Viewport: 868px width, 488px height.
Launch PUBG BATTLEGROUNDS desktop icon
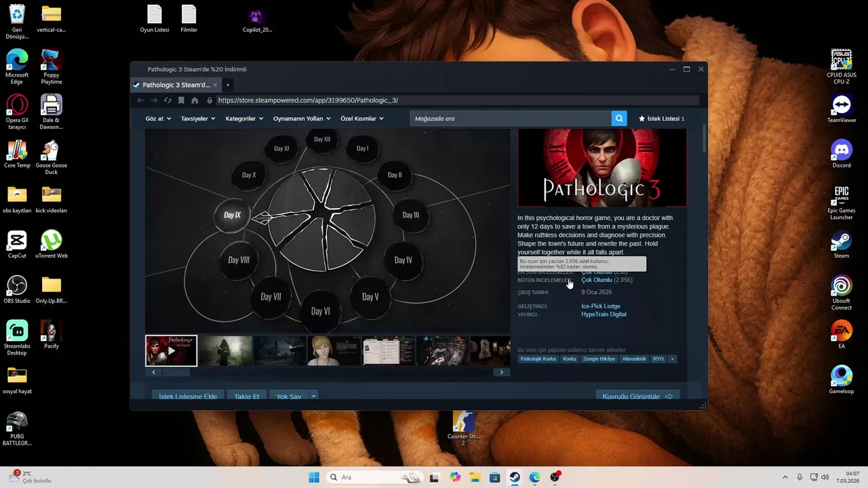17,428
